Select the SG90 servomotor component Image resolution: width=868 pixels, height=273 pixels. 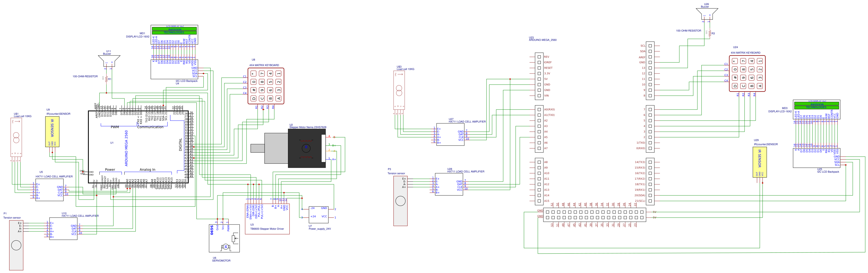[224, 238]
